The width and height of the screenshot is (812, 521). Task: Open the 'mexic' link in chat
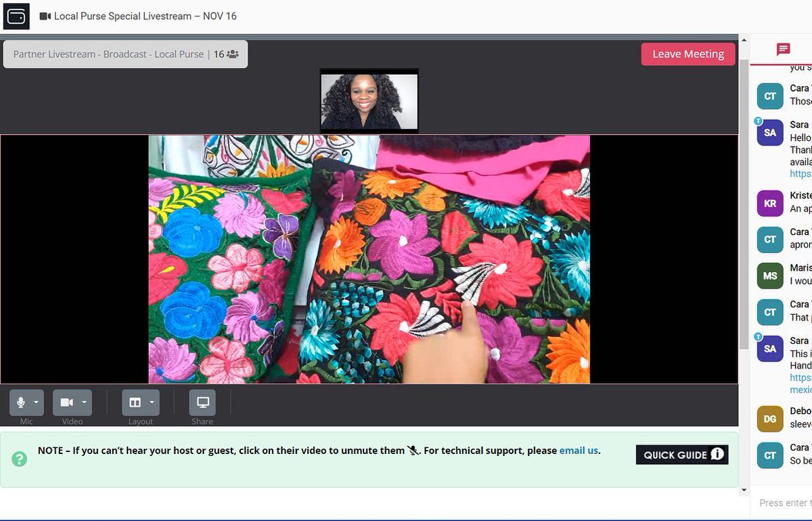[x=800, y=390]
